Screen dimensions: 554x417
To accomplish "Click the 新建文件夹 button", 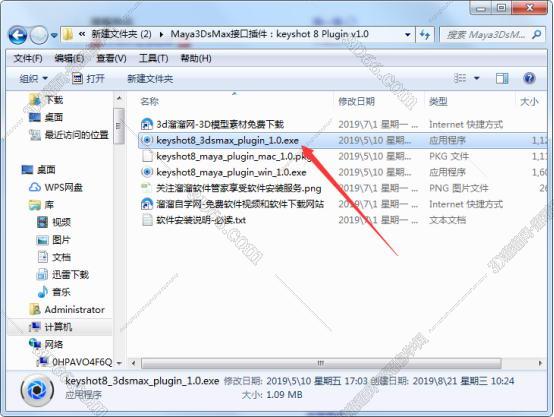I will tap(150, 78).
